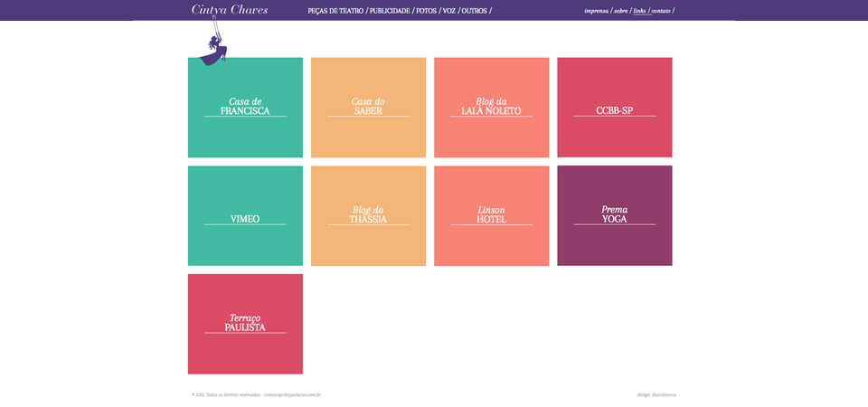Open the Voz menu item
Viewport: 868px width, 407px height.
pos(449,11)
